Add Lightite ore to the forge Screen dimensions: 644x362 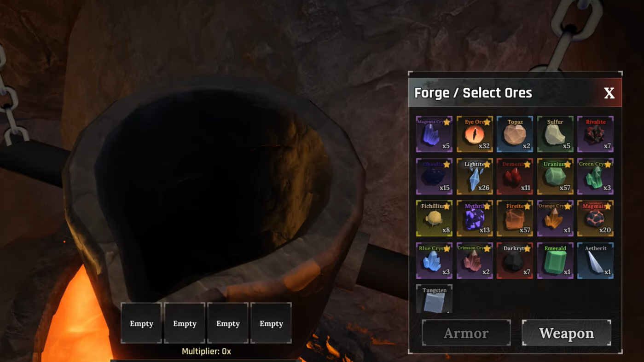(475, 176)
